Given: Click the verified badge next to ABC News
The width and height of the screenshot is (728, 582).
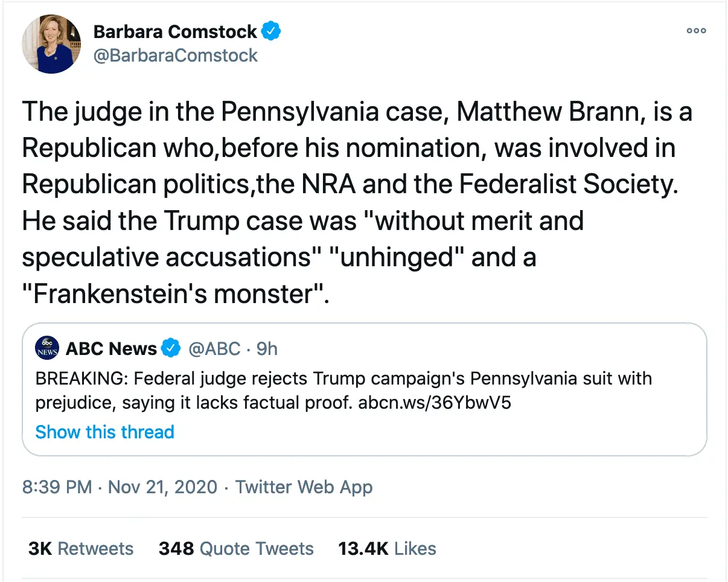Looking at the screenshot, I should click(x=171, y=348).
